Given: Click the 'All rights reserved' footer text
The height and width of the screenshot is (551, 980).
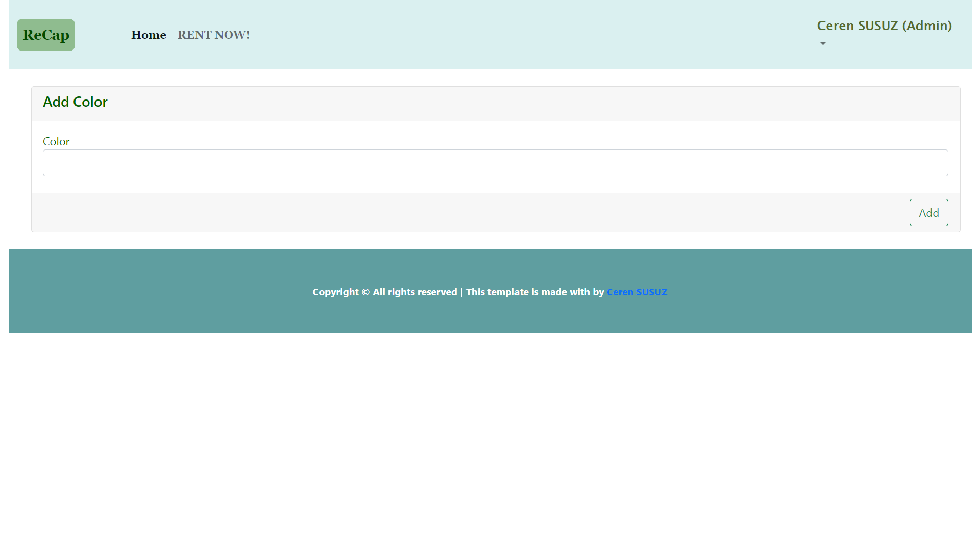Looking at the screenshot, I should pos(414,292).
